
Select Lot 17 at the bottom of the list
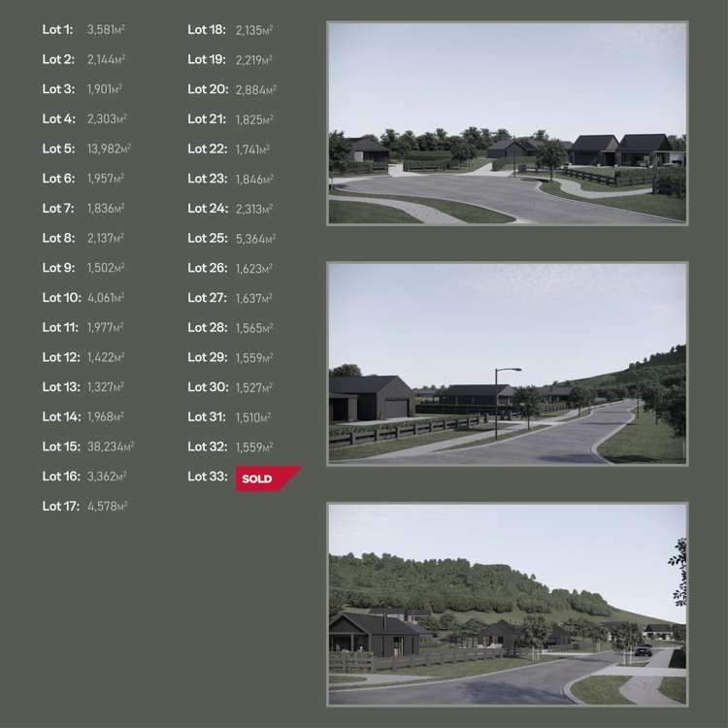(x=84, y=506)
